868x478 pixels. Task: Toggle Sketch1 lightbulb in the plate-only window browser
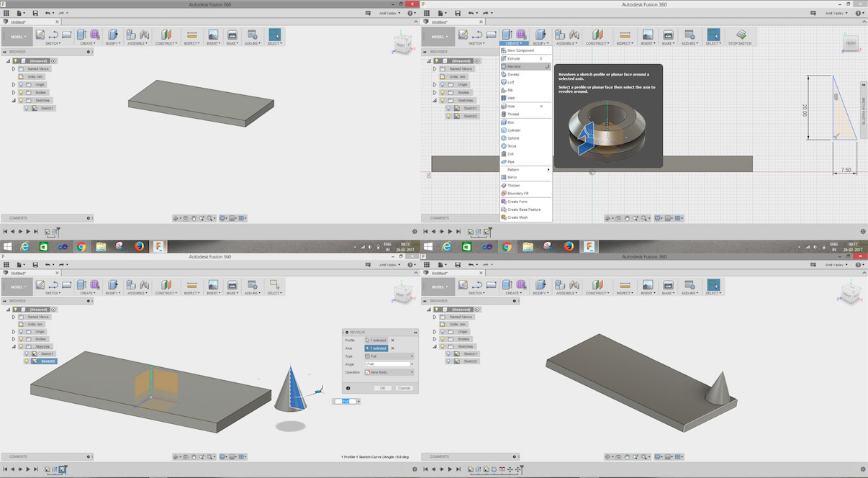[x=27, y=108]
